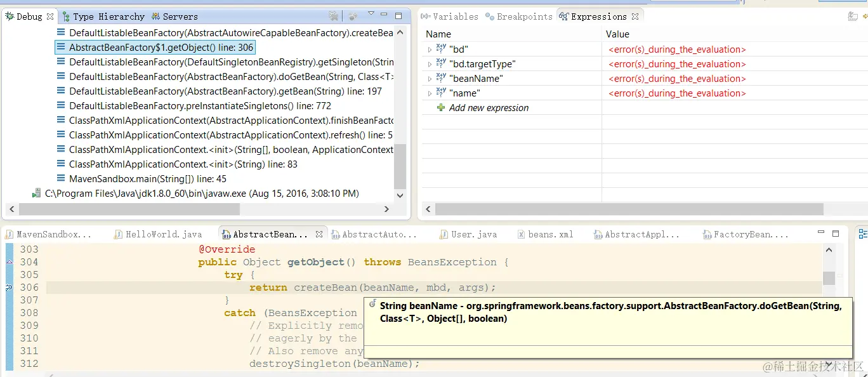Viewport: 868px width, 377px height.
Task: Click the paw-shaped icon in Debug view toolbar
Action: [353, 16]
